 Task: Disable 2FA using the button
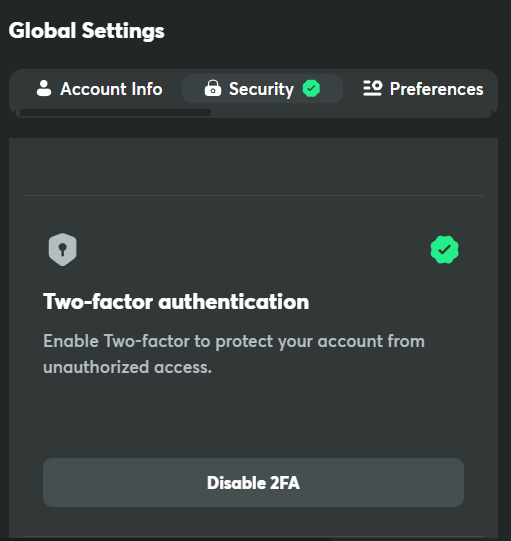[253, 482]
